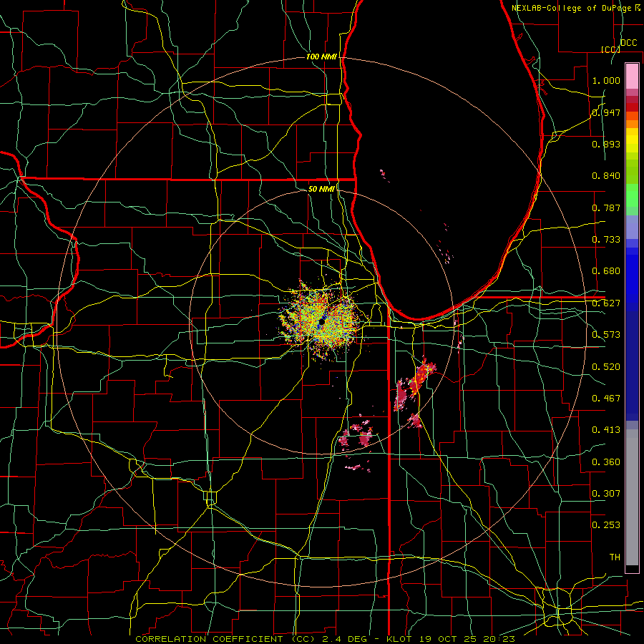Click the 0.733 scale value

tap(606, 240)
